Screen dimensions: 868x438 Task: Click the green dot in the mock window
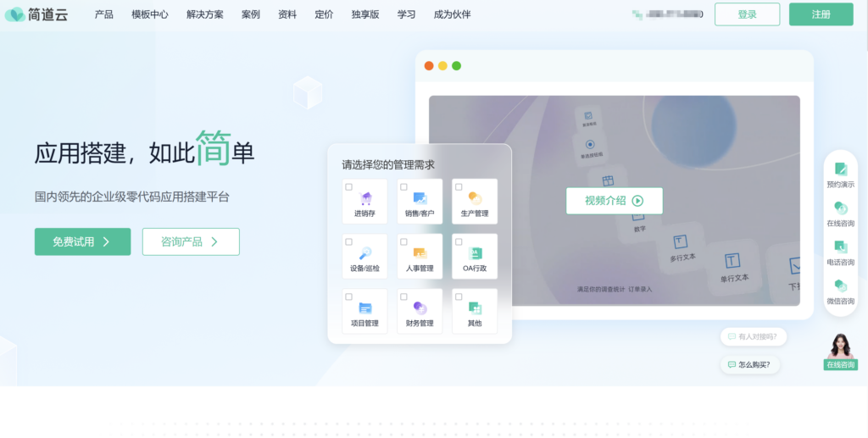click(456, 66)
